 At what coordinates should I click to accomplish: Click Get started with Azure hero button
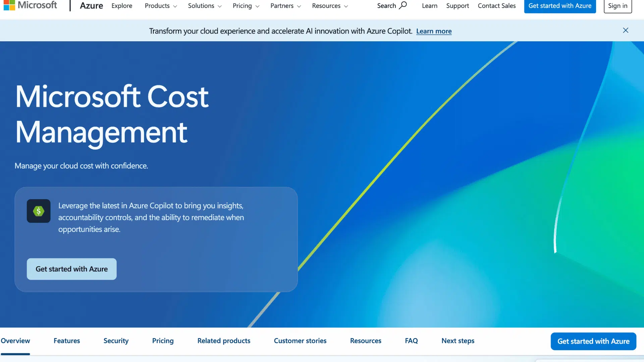click(71, 269)
